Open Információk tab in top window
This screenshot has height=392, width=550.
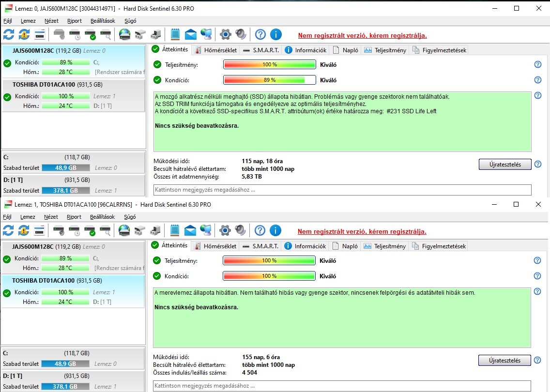point(306,50)
